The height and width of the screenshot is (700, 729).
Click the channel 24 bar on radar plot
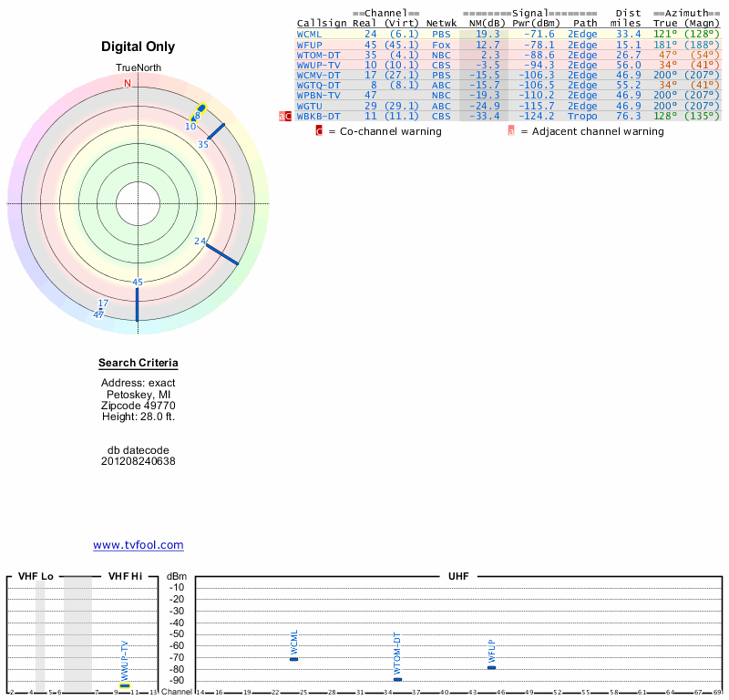pos(221,254)
